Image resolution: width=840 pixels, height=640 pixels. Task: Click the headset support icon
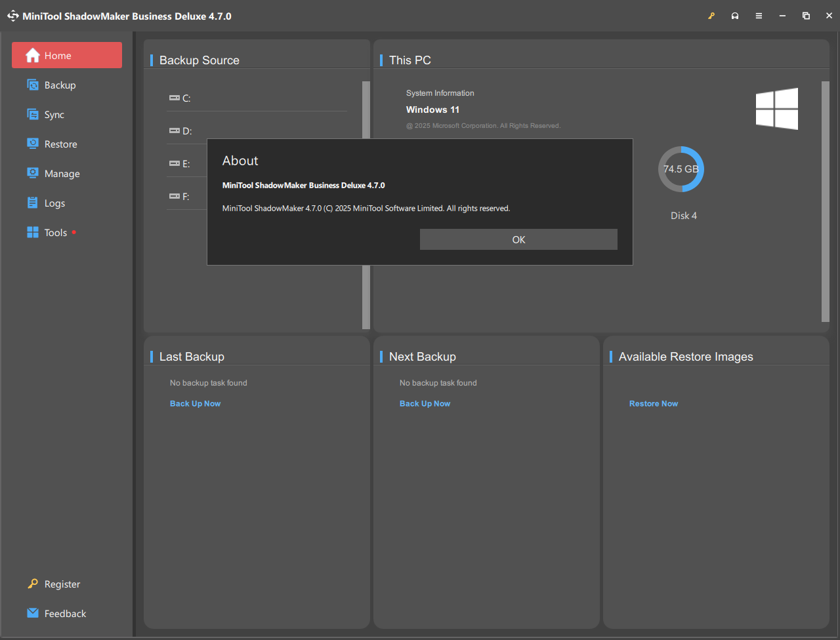(735, 16)
